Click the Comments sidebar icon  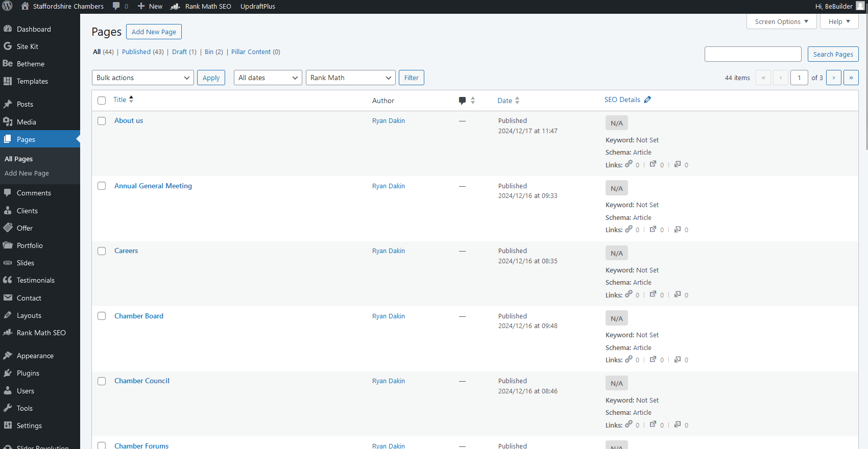[8, 193]
